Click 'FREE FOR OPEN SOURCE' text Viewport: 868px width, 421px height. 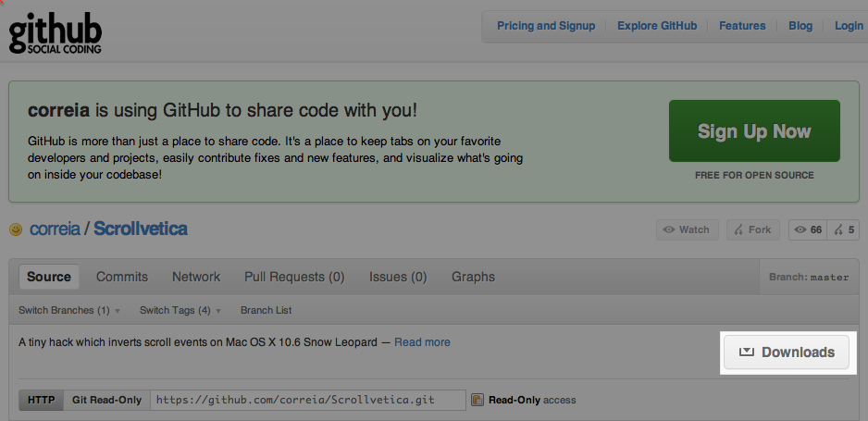[754, 176]
